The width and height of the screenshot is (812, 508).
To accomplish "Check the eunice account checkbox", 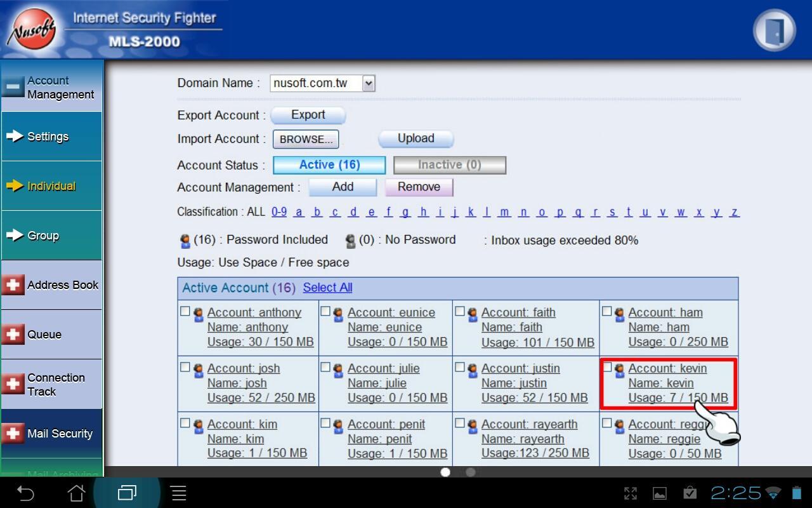I will [x=325, y=311].
